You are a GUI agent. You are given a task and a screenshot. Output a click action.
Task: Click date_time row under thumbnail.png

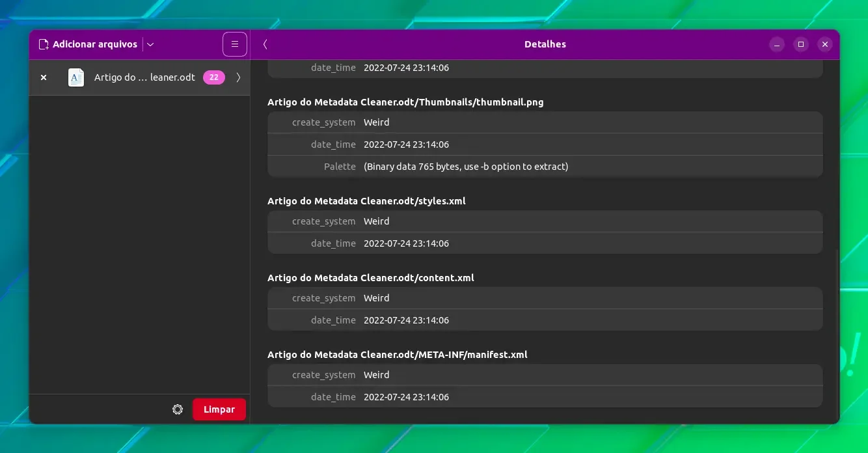pyautogui.click(x=545, y=144)
